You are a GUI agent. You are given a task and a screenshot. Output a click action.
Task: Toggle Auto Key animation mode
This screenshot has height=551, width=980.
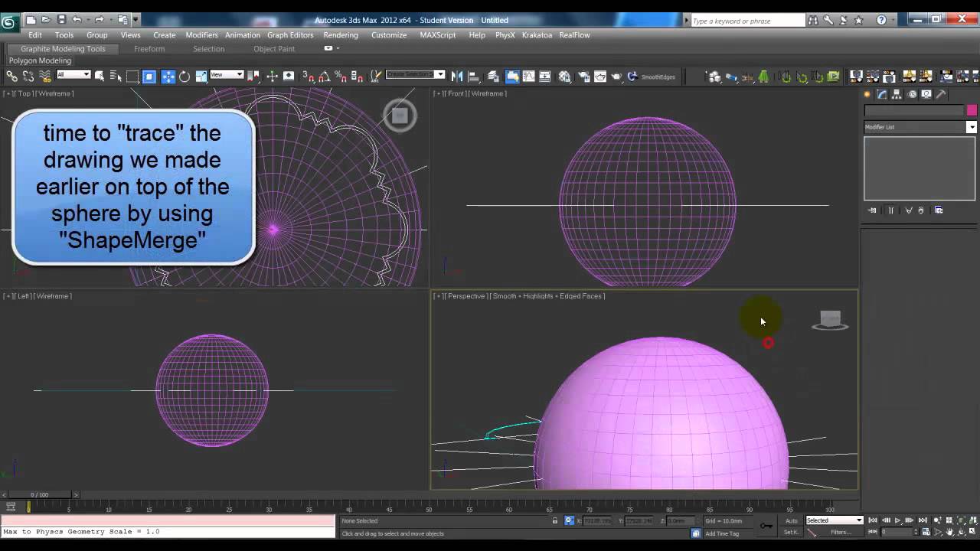point(792,520)
